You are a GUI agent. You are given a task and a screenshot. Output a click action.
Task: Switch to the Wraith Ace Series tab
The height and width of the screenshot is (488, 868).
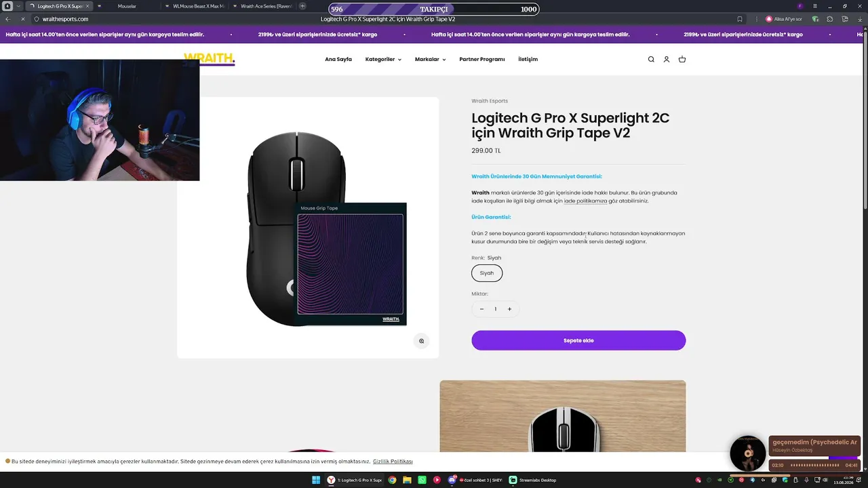261,6
